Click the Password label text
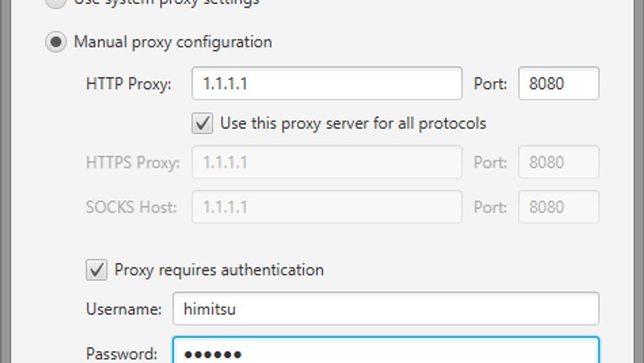This screenshot has height=363, width=644. click(122, 354)
